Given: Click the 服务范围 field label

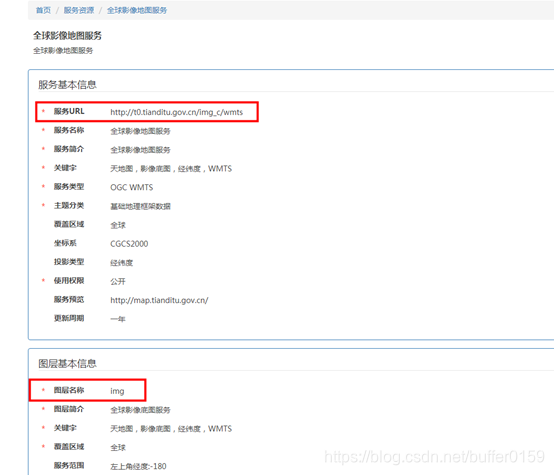Looking at the screenshot, I should (69, 465).
